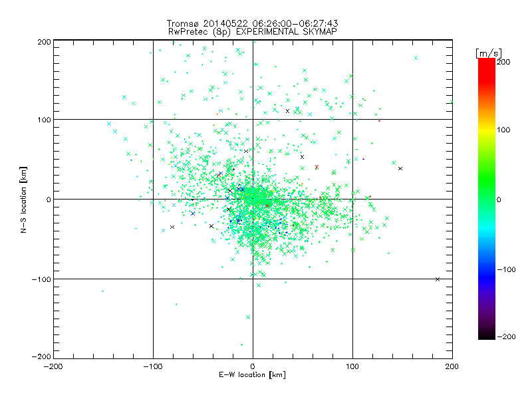Screen dimensions: 532x399
Task: Click the colorbar label '-100'
Action: 506,269
